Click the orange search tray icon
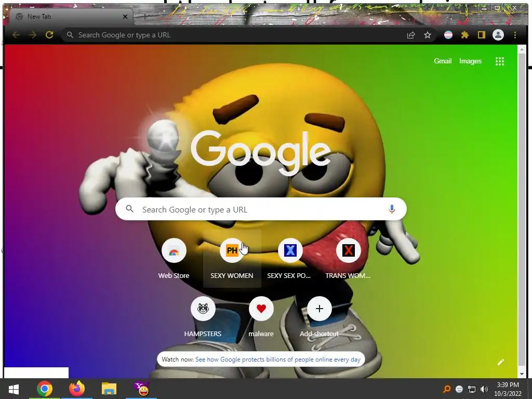The height and width of the screenshot is (399, 532). [446, 389]
